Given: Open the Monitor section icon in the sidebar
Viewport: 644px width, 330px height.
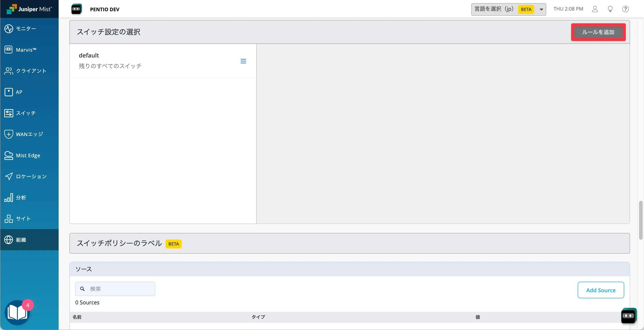Looking at the screenshot, I should coord(9,29).
